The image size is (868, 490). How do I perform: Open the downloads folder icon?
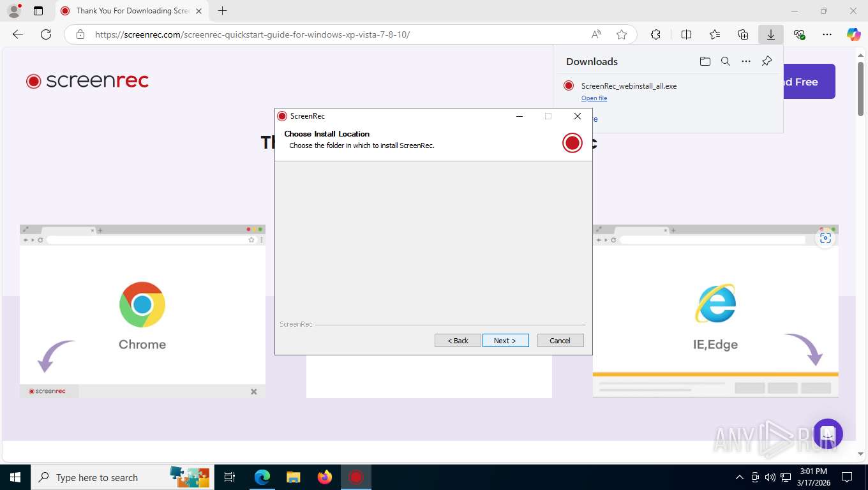click(x=705, y=61)
